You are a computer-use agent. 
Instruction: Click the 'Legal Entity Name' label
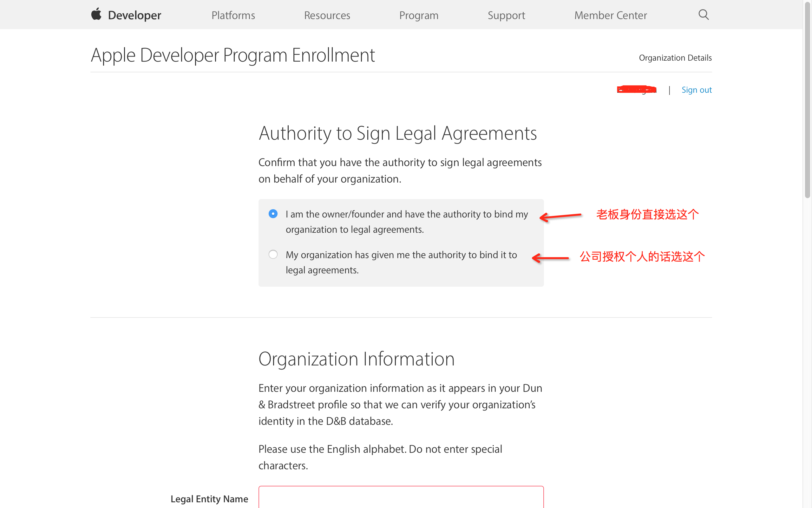click(x=209, y=499)
